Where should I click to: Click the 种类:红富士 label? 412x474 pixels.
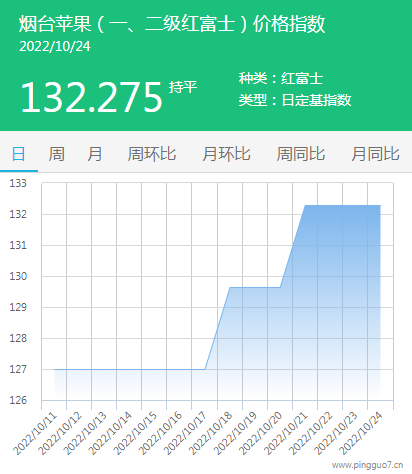click(281, 79)
